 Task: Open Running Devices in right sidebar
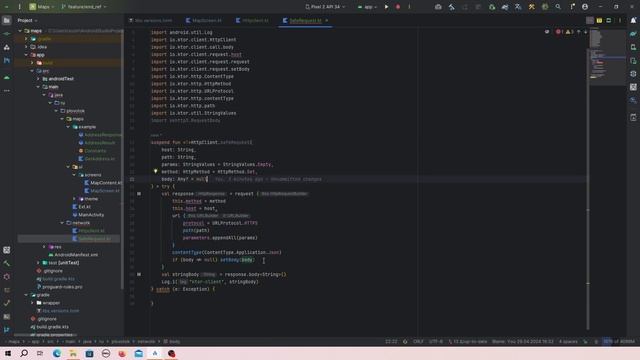click(633, 61)
